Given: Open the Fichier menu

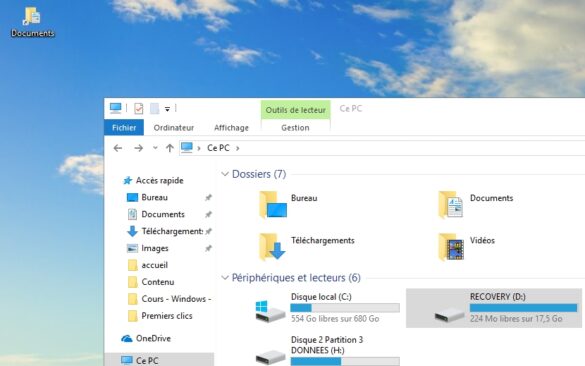Looking at the screenshot, I should pyautogui.click(x=124, y=128).
